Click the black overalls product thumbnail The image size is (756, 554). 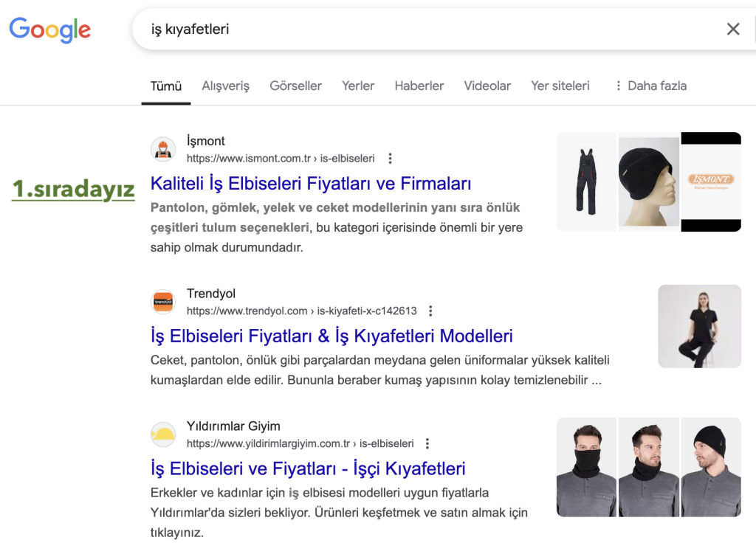click(586, 181)
